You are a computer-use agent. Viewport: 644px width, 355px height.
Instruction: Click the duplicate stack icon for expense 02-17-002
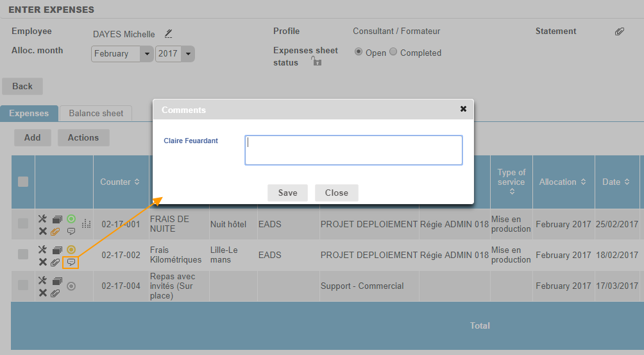(56, 250)
